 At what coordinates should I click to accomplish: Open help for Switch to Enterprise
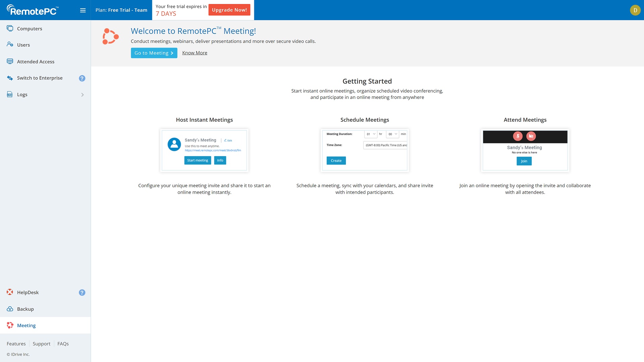82,78
